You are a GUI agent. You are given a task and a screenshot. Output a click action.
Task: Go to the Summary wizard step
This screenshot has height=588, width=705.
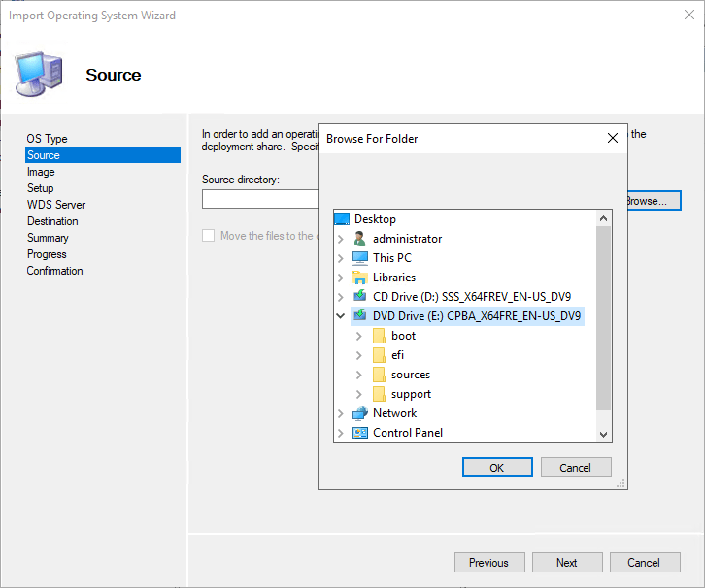(x=48, y=238)
